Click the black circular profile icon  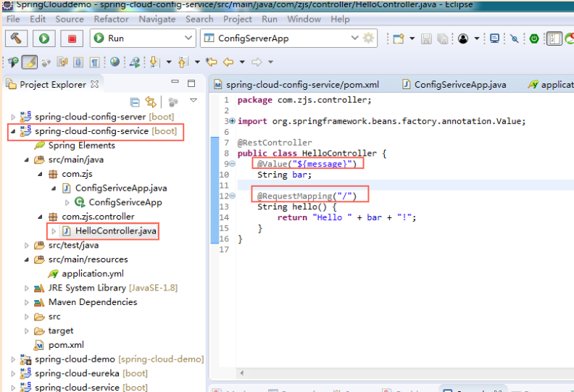coord(463,38)
